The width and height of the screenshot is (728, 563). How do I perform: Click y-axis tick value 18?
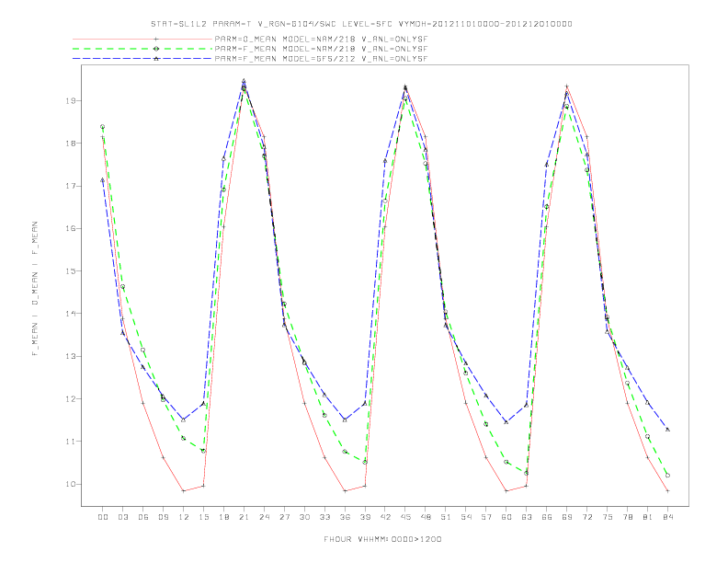[x=71, y=144]
